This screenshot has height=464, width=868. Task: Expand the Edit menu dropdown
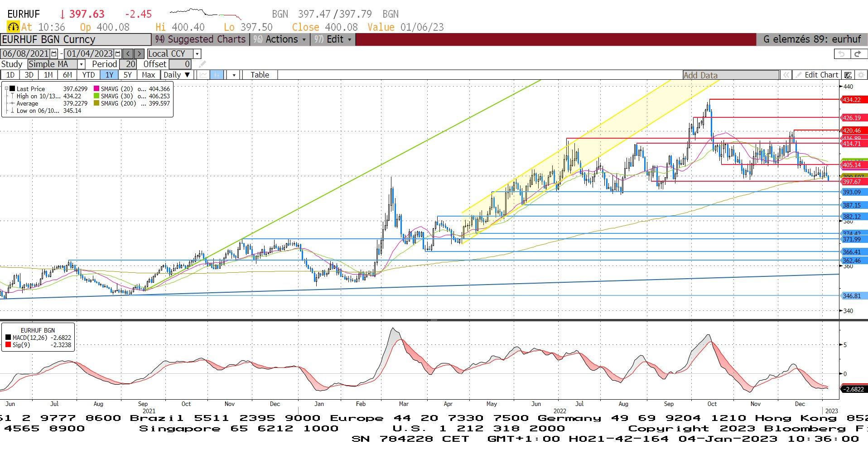(x=333, y=39)
